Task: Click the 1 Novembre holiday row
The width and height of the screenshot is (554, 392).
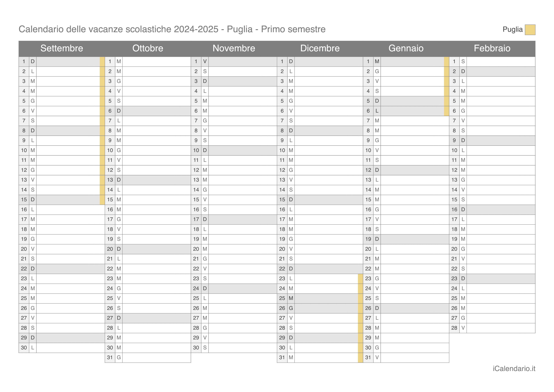Action: (x=234, y=62)
